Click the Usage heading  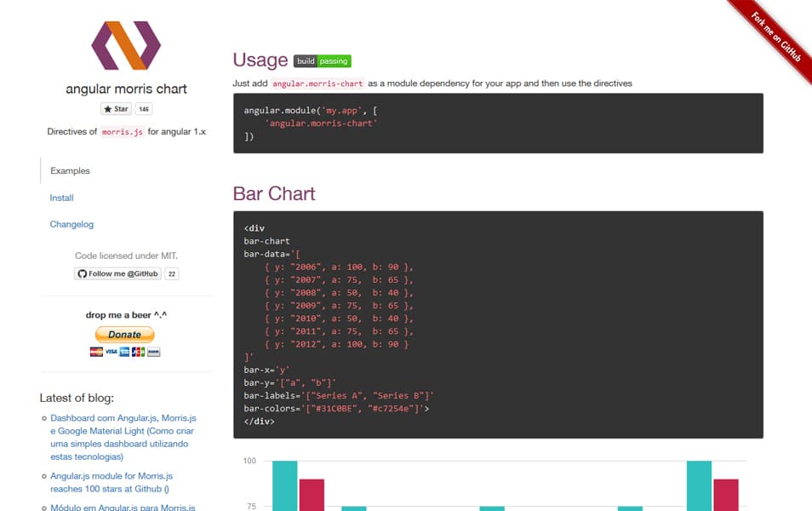(260, 60)
